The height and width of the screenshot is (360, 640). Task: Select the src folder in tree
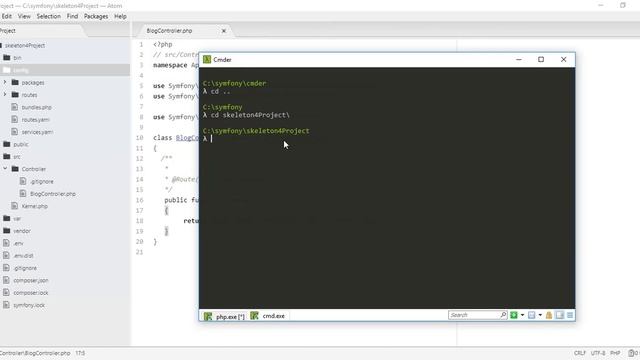pos(17,157)
